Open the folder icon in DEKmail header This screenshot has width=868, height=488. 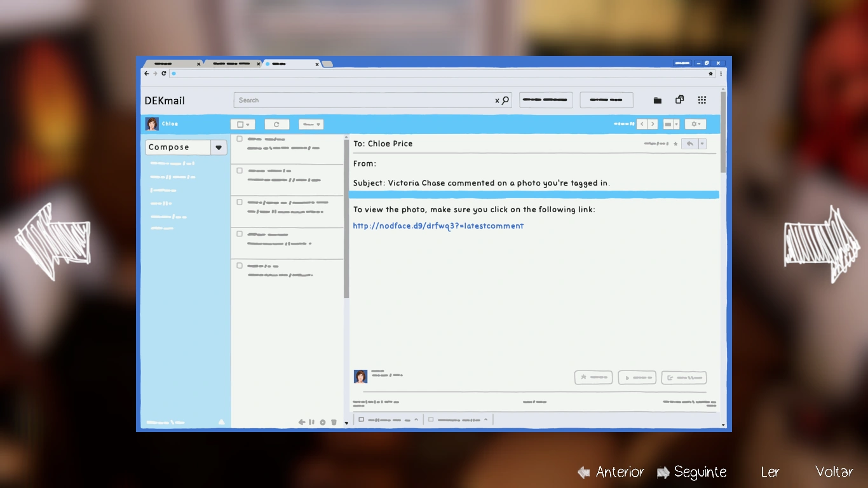tap(658, 100)
